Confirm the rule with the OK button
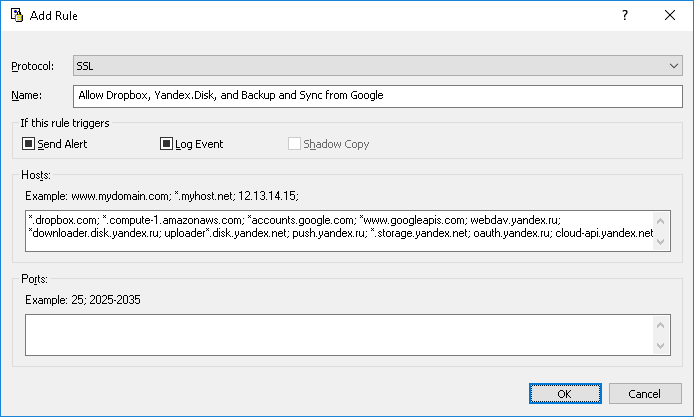 pyautogui.click(x=564, y=394)
